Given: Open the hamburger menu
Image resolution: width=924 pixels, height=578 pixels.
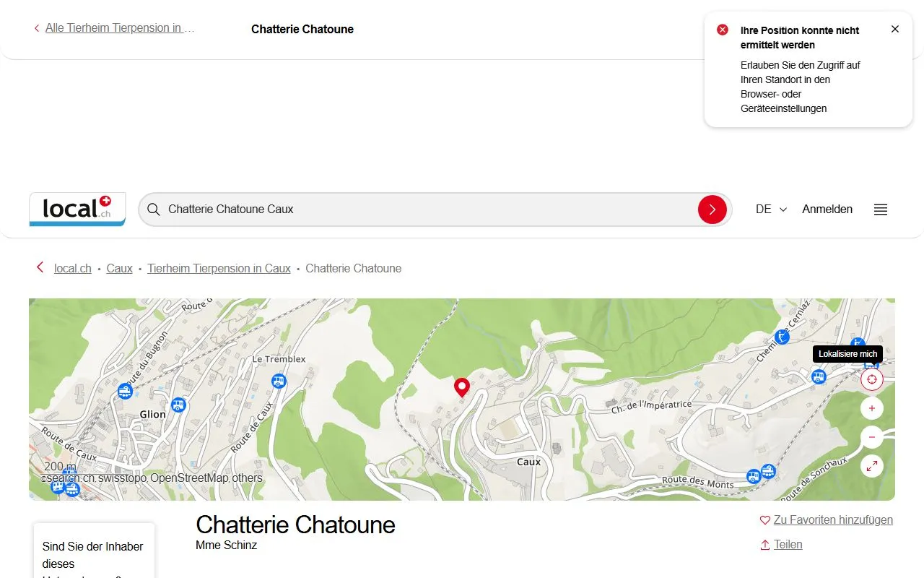Looking at the screenshot, I should [x=880, y=209].
